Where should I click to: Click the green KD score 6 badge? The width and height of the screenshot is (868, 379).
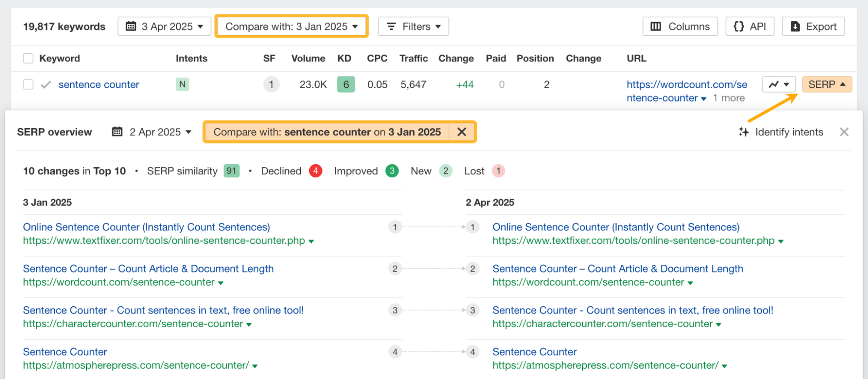click(346, 84)
